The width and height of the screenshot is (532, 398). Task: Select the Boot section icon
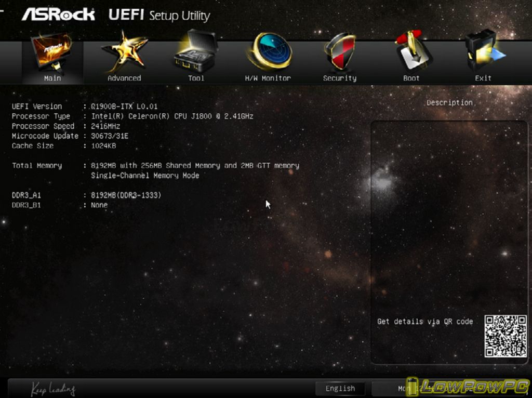tap(411, 51)
